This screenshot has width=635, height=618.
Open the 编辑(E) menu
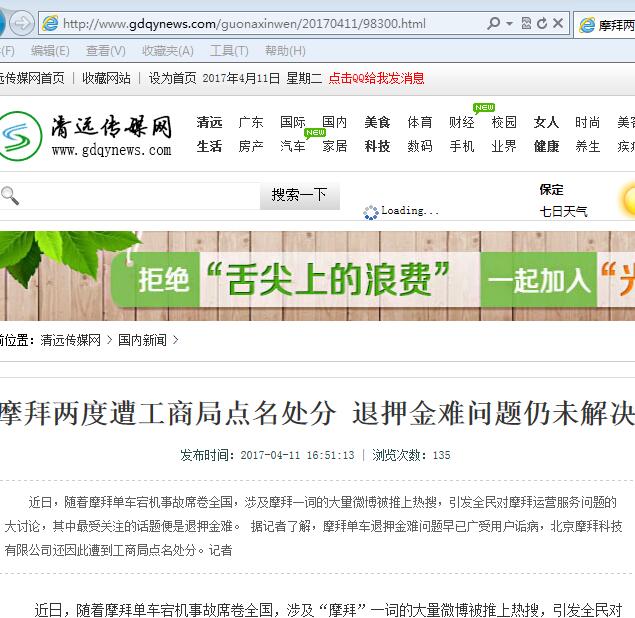(50, 51)
